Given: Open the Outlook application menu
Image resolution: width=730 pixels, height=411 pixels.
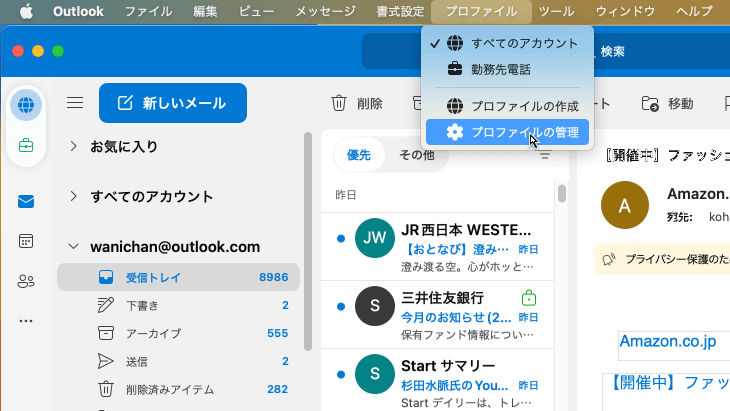Looking at the screenshot, I should click(78, 11).
